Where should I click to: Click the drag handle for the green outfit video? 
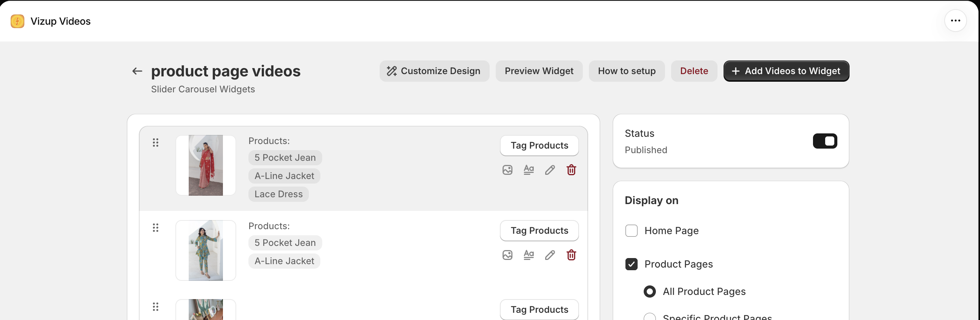156,228
